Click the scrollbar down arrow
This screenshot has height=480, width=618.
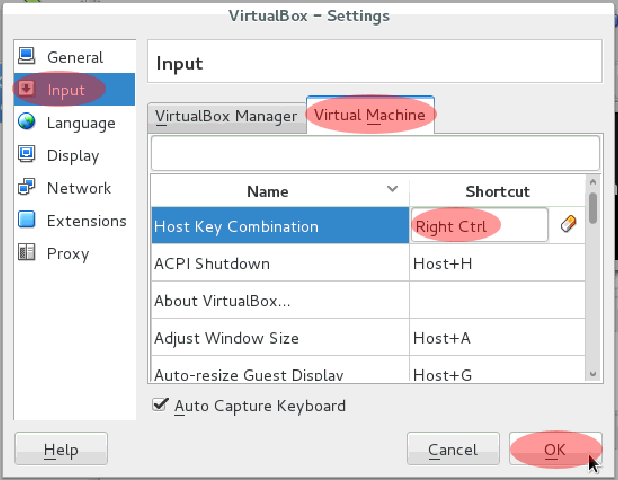click(593, 374)
